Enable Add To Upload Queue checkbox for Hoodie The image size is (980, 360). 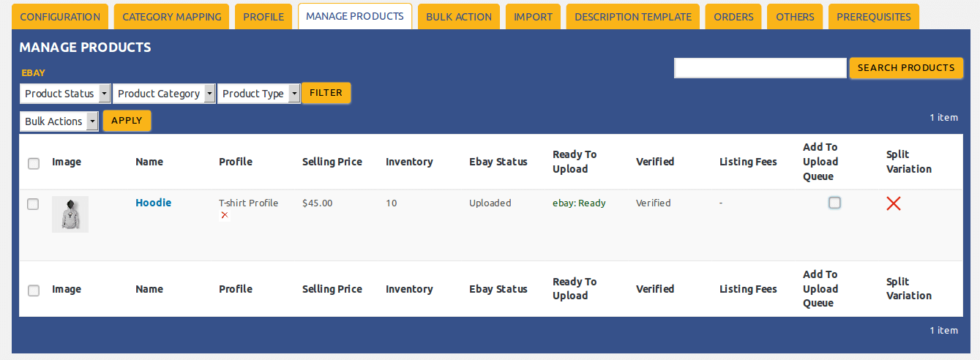click(834, 203)
